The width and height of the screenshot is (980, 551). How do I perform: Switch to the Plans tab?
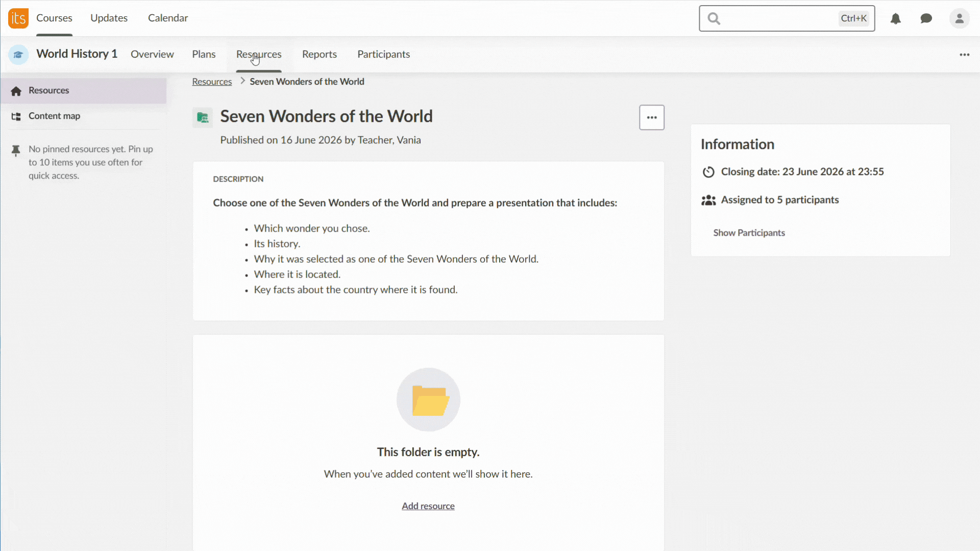pyautogui.click(x=204, y=54)
